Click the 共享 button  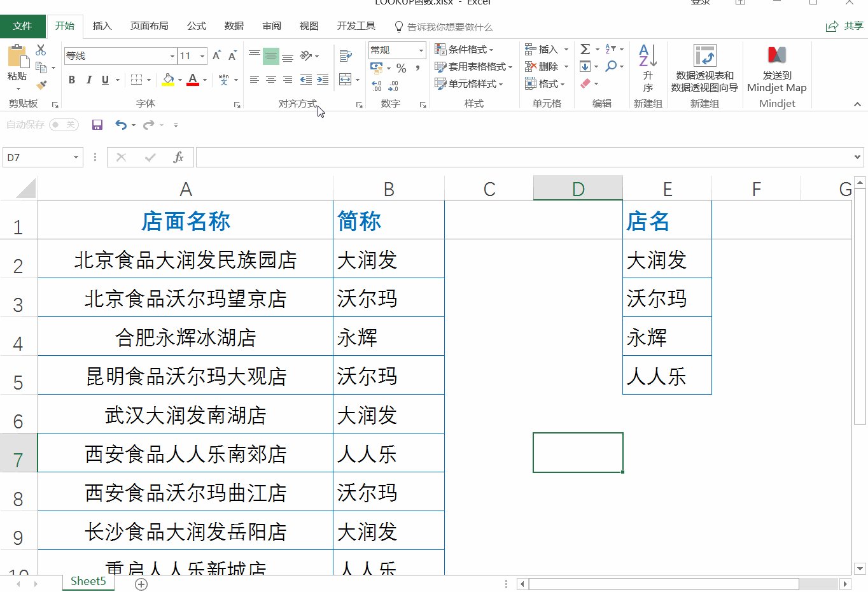point(844,26)
